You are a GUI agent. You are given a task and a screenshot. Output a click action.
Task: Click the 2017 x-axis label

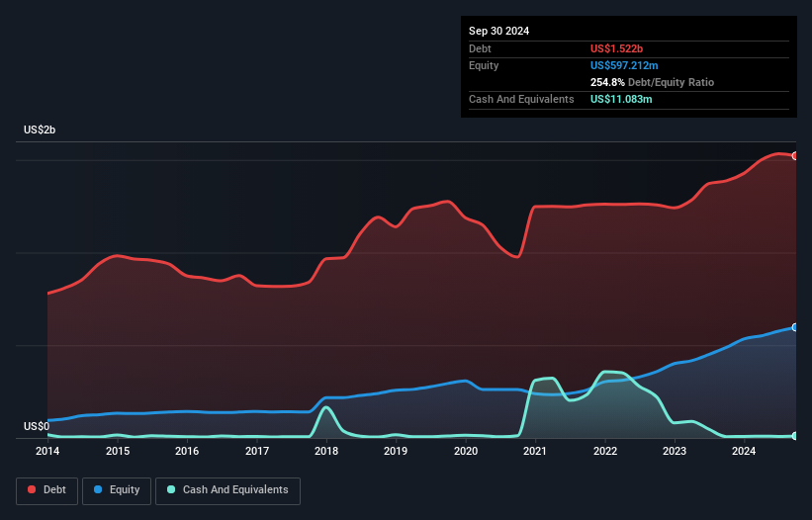point(257,451)
